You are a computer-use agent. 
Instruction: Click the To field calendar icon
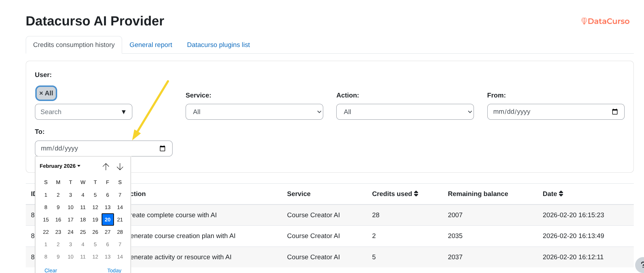point(162,148)
